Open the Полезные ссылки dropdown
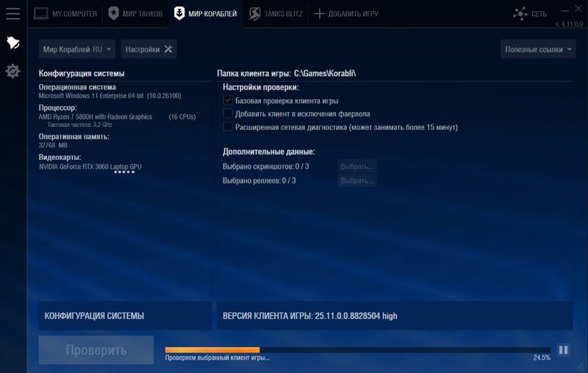 tap(537, 49)
